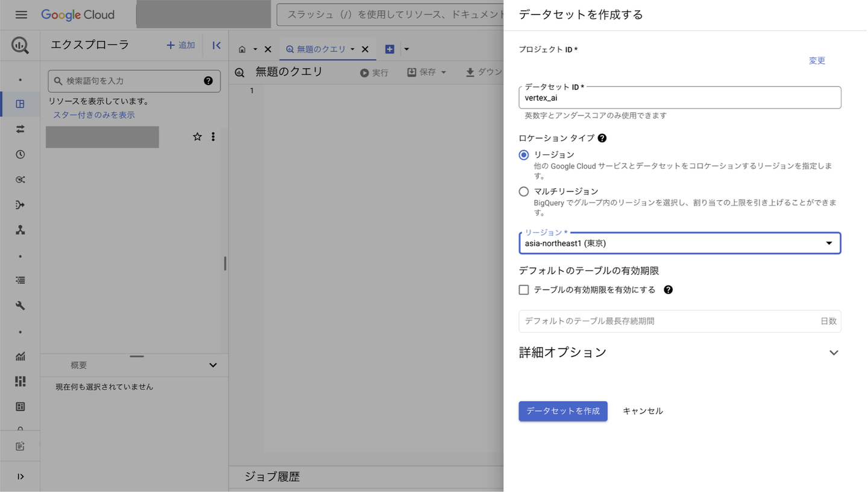Click the BigQuery logo icon
The image size is (868, 492).
20,45
